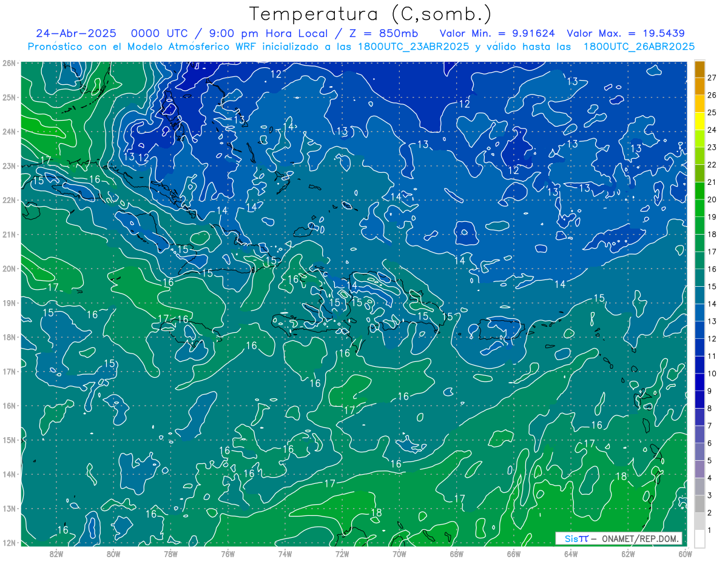Click the 22N latitude axis label
728x562 pixels.
[x=8, y=200]
